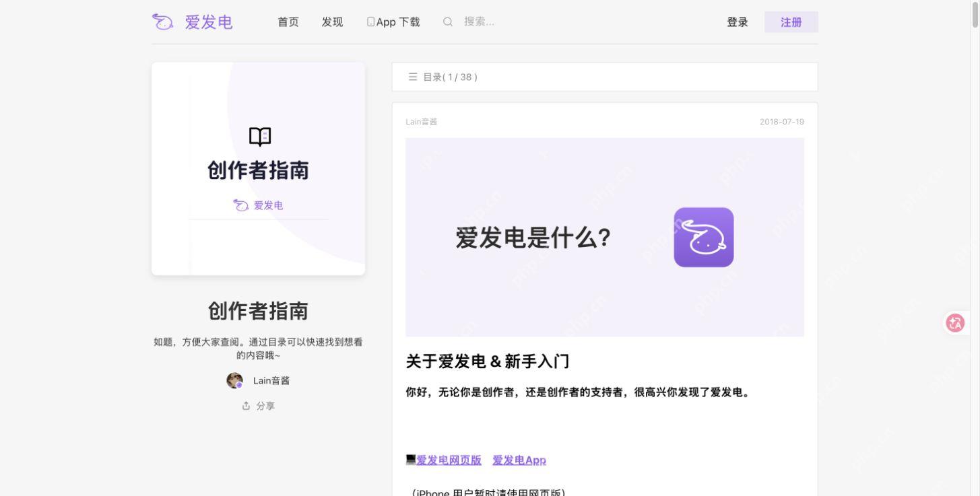Click Lain音酱's avatar image
The image size is (980, 496).
point(234,381)
